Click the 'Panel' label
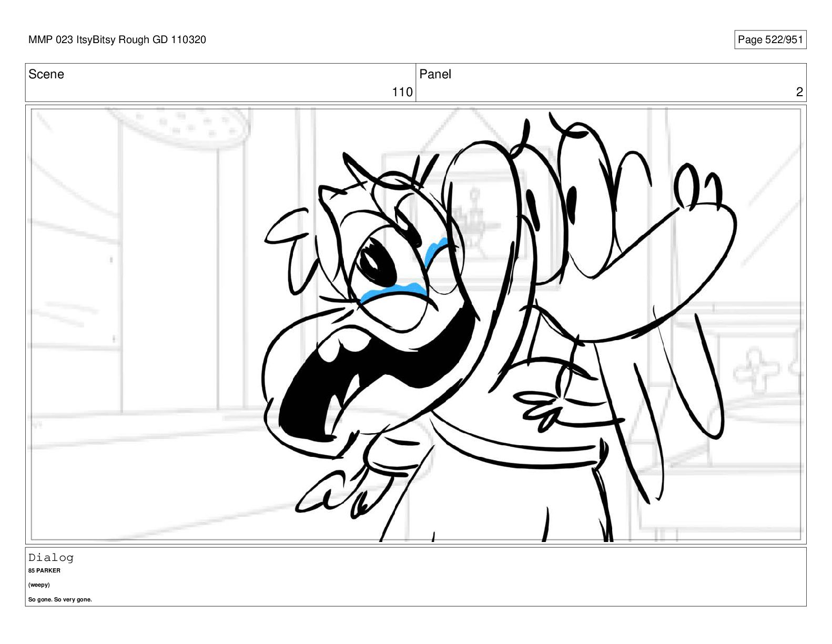832x644 pixels. click(435, 74)
